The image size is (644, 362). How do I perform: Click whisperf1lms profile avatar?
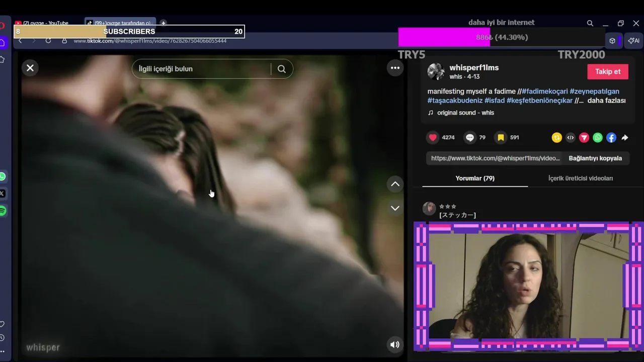(436, 71)
